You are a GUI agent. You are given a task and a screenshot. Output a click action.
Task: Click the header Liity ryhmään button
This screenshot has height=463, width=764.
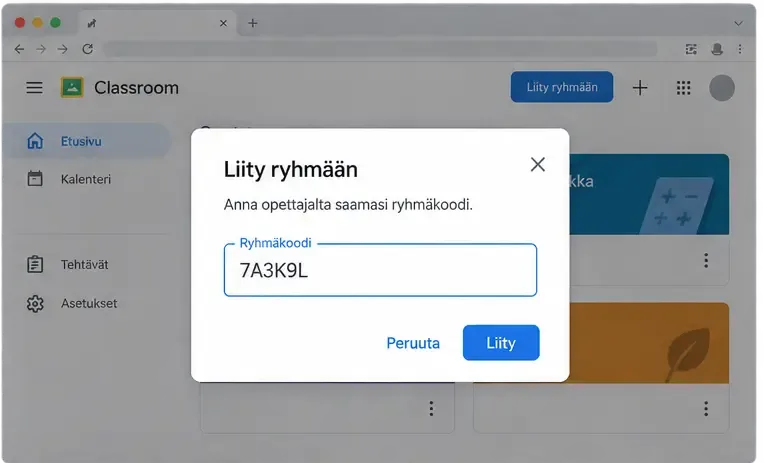click(x=562, y=87)
